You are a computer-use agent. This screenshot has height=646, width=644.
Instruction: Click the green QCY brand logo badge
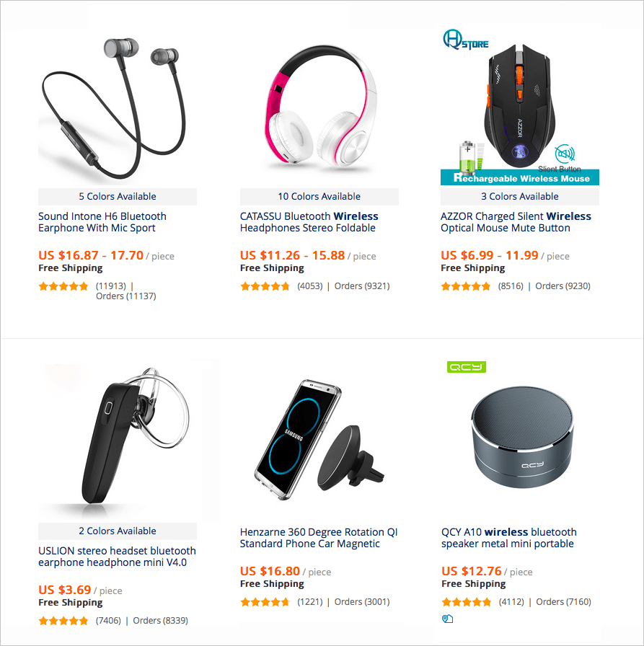pyautogui.click(x=467, y=367)
